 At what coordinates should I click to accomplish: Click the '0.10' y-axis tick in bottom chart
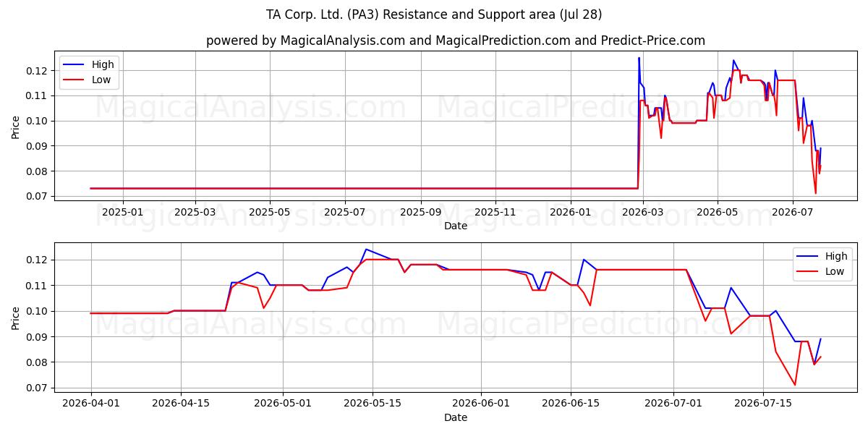click(x=36, y=311)
